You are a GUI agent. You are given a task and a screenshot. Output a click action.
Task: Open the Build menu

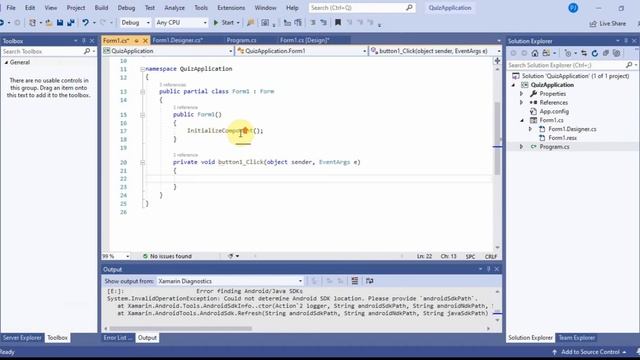(101, 8)
